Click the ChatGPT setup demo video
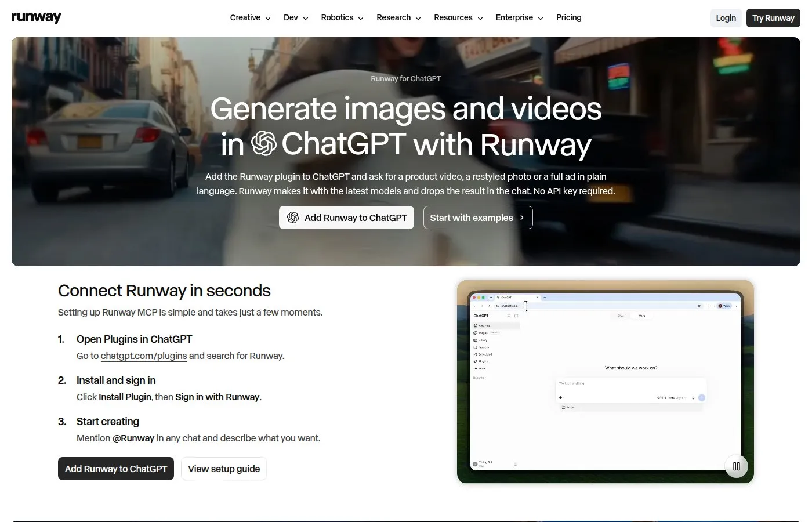Image resolution: width=812 pixels, height=522 pixels. pyautogui.click(x=606, y=382)
